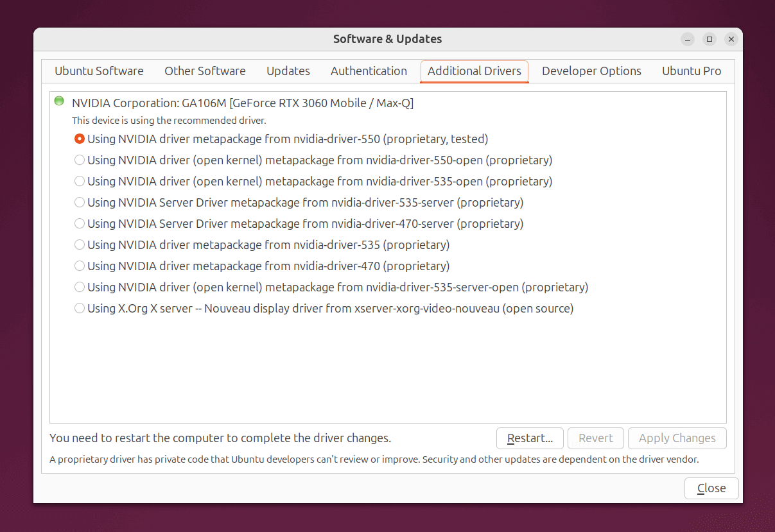Click the Revert button

[x=595, y=438]
